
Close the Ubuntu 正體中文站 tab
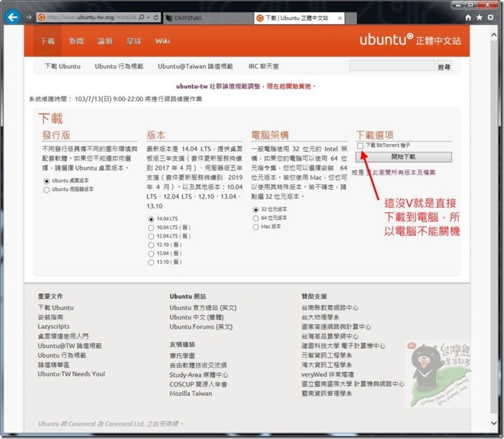click(340, 18)
